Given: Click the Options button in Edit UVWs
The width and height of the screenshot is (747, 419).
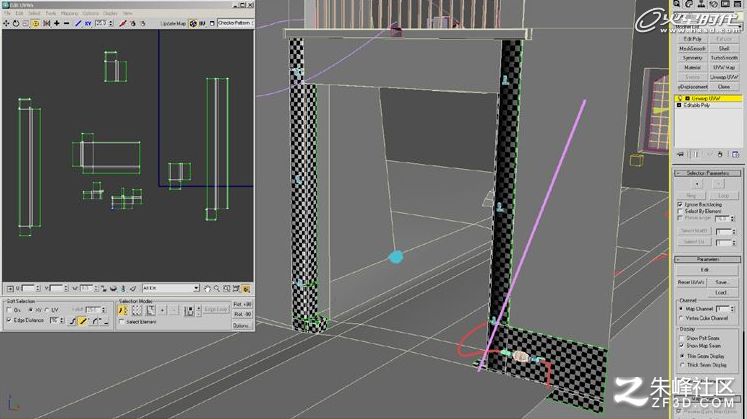Looking at the screenshot, I should pos(242,326).
